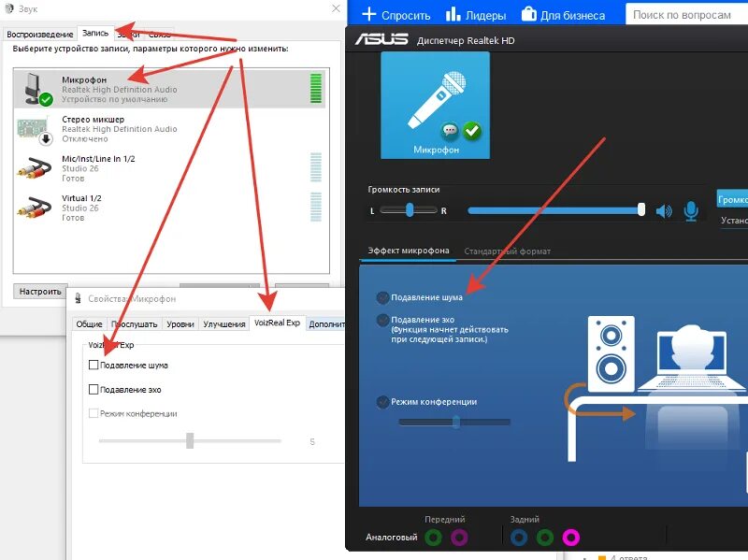This screenshot has height=560, width=748.
Task: Open the Прослушать tab
Action: tap(134, 323)
